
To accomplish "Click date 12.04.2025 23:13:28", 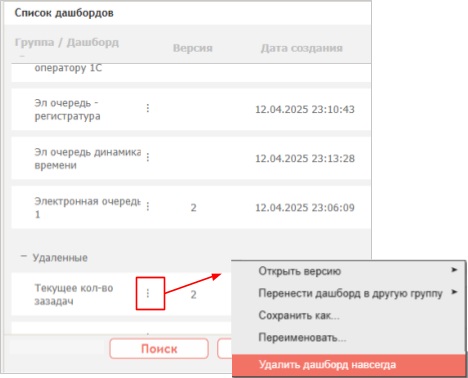I will coord(305,158).
